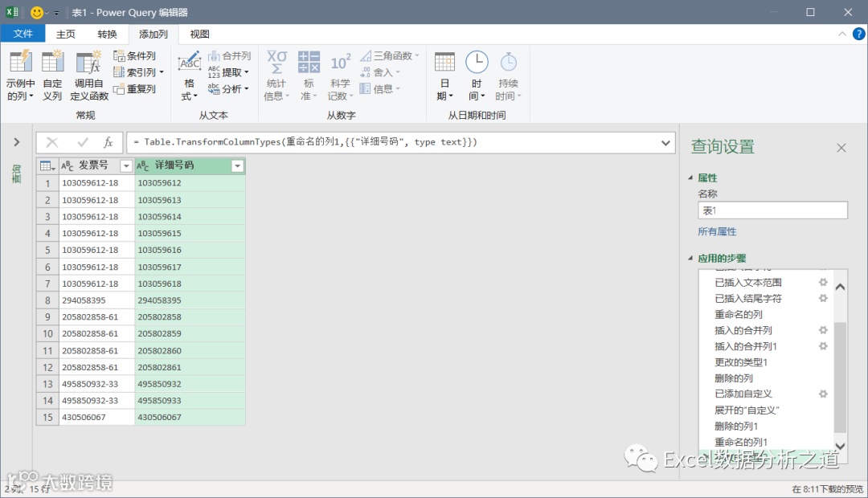Click the smiley feedback icon
Image resolution: width=868 pixels, height=498 pixels.
tap(37, 12)
